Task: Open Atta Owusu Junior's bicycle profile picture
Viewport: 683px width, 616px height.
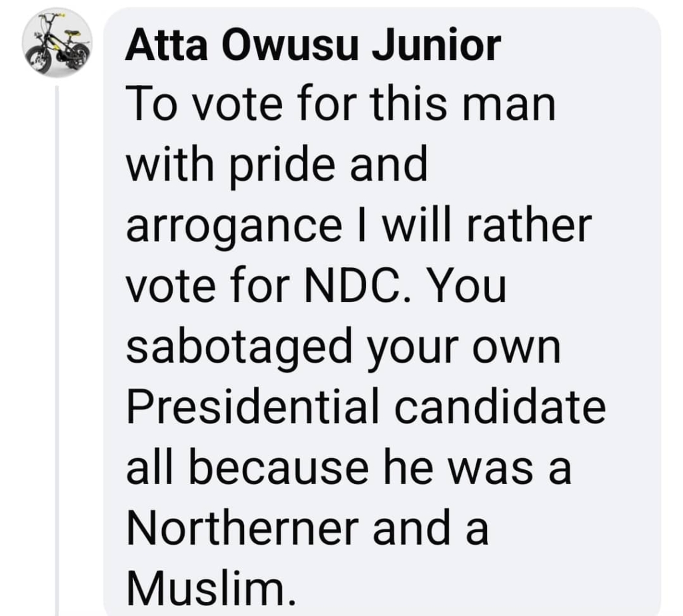Action: point(57,43)
